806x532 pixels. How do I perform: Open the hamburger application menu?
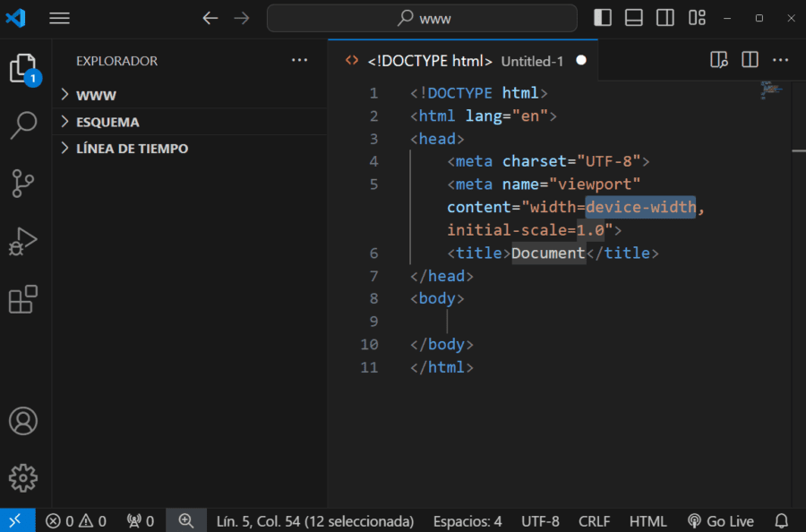(x=60, y=19)
